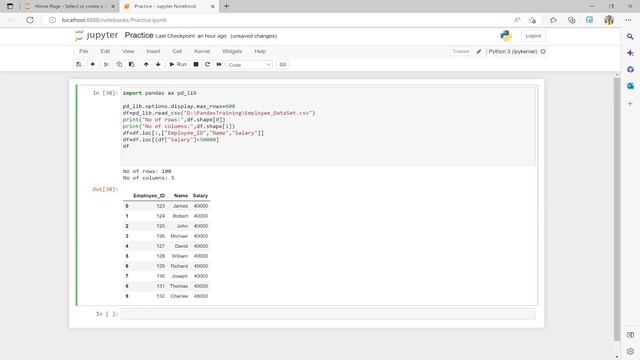Open the Insert menu
This screenshot has width=640, height=360.
tap(153, 51)
